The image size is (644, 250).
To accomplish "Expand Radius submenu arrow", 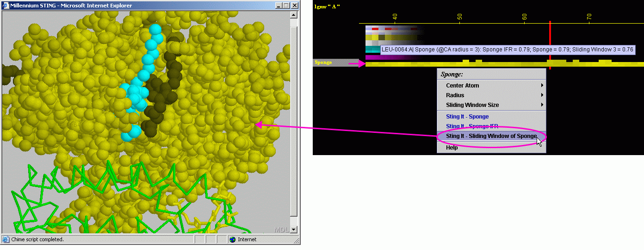I will click(542, 95).
